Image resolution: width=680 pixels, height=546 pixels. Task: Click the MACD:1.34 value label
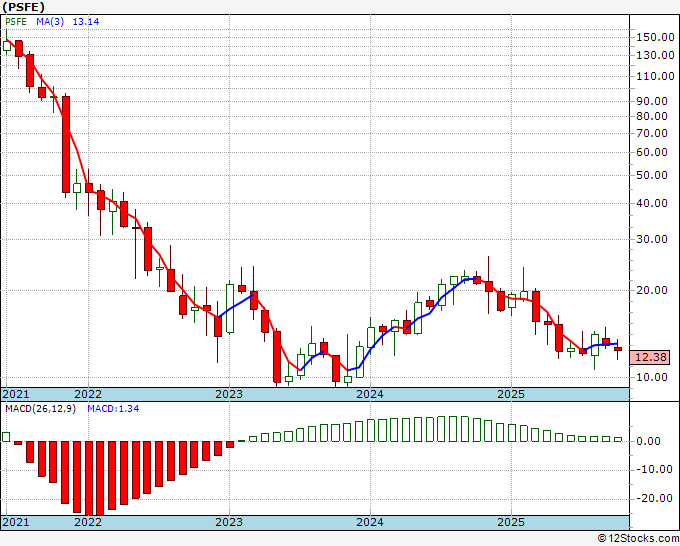click(113, 409)
